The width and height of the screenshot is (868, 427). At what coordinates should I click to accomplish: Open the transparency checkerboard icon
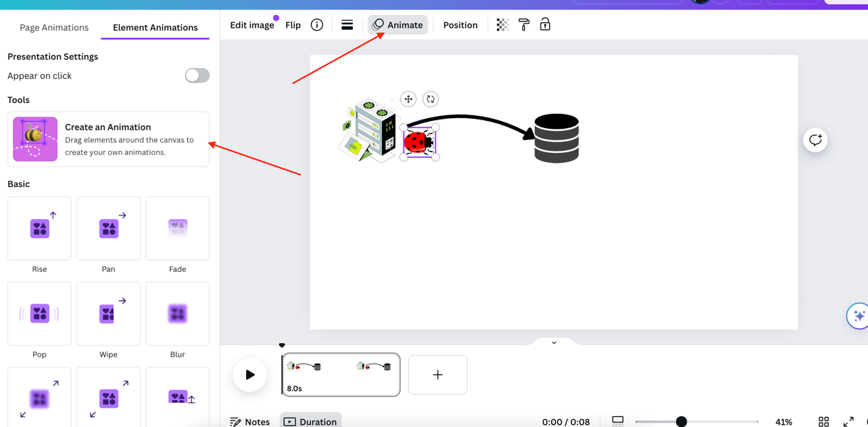click(502, 25)
